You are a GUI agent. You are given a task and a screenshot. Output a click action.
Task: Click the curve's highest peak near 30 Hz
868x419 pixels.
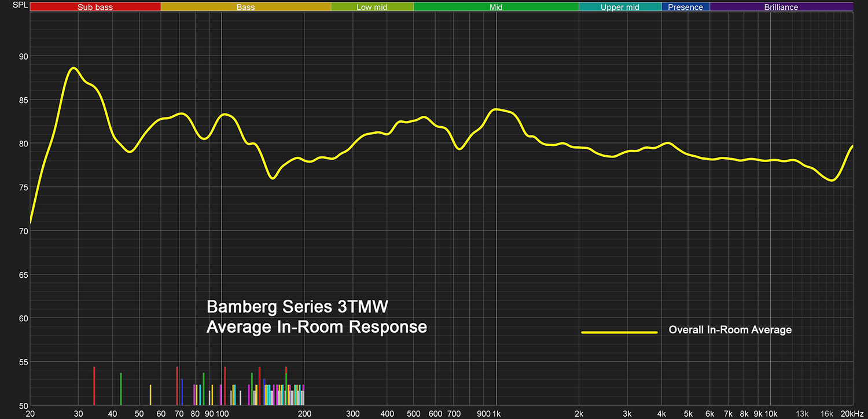(x=73, y=68)
